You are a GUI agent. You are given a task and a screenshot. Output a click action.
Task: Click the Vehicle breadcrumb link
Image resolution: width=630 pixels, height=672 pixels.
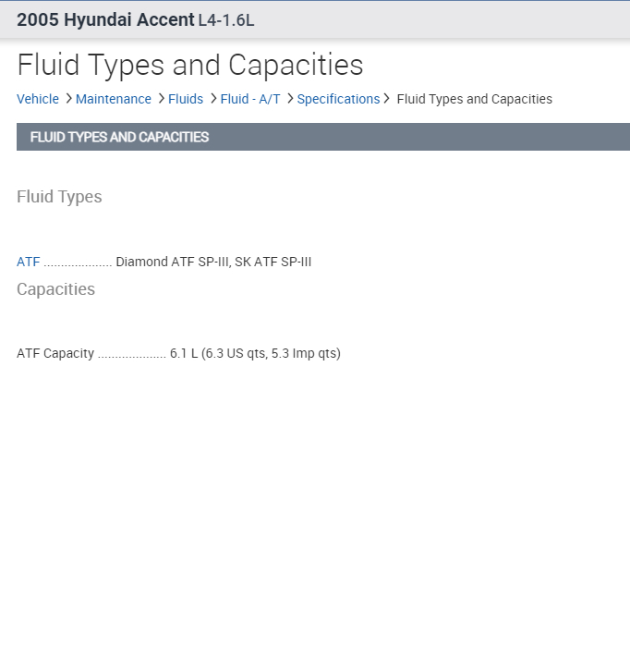point(38,99)
